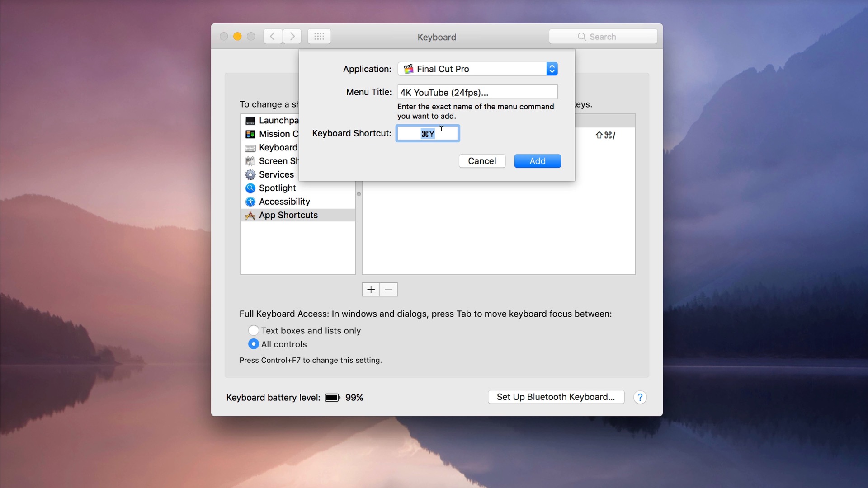Open the Application dropdown menu
The width and height of the screenshot is (868, 488).
point(552,69)
